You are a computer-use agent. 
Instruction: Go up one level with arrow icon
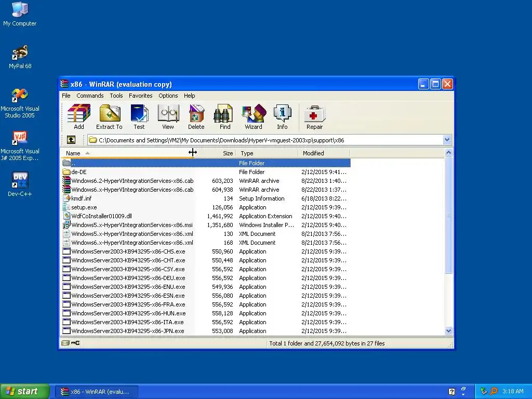click(71, 140)
